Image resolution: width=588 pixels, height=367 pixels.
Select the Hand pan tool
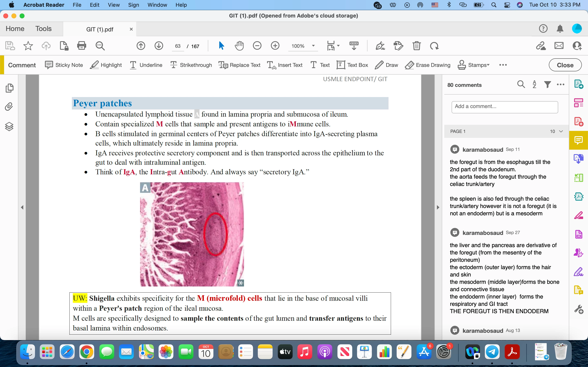239,46
